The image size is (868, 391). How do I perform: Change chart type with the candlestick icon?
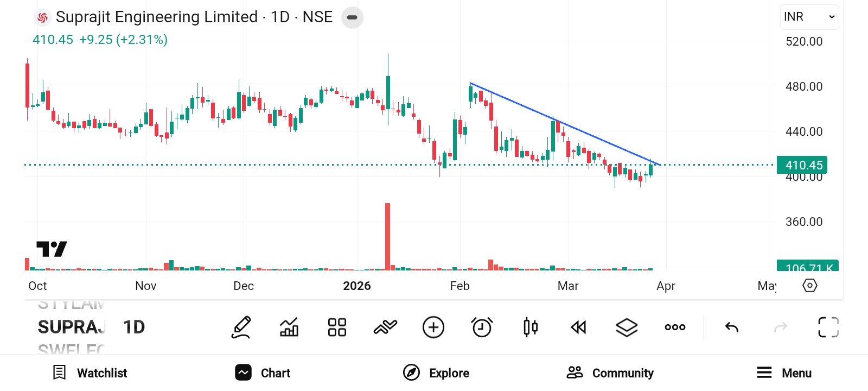tap(531, 327)
